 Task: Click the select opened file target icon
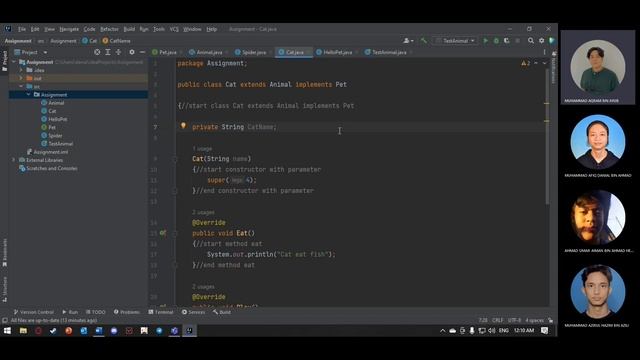click(97, 52)
